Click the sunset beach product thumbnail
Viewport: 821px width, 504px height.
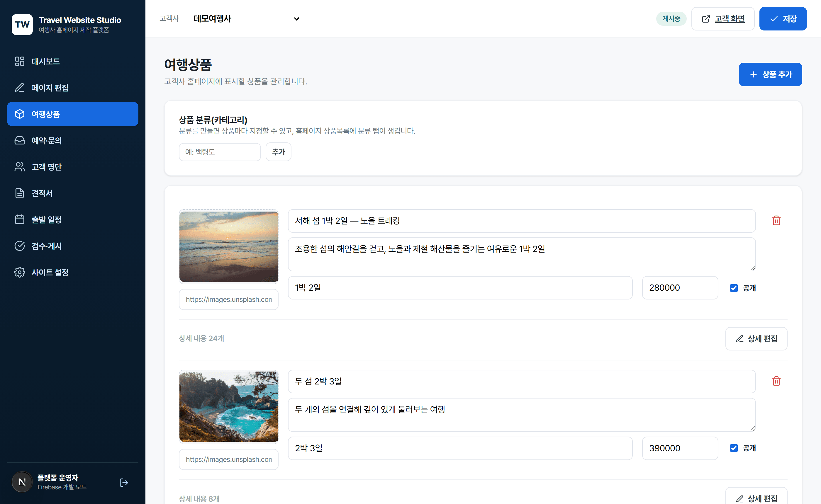pyautogui.click(x=228, y=247)
